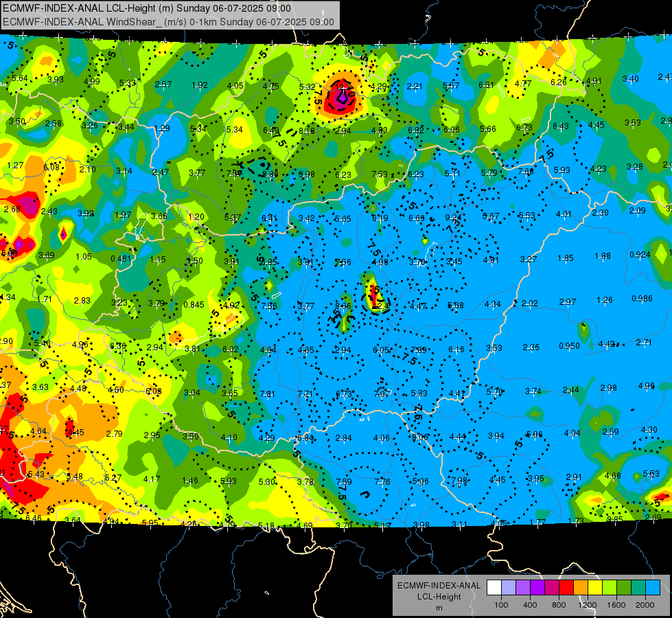
Task: Click the wind shear value 0.986
Action: [x=642, y=299]
